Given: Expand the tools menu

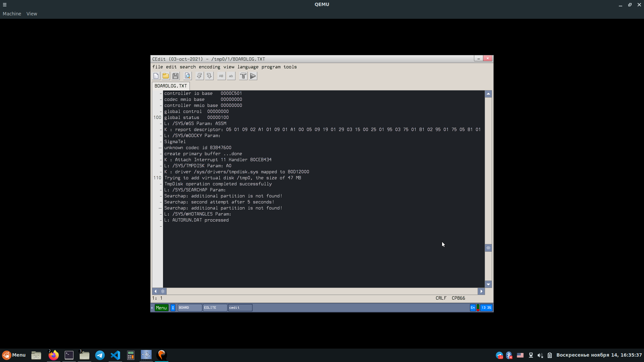Looking at the screenshot, I should (290, 67).
